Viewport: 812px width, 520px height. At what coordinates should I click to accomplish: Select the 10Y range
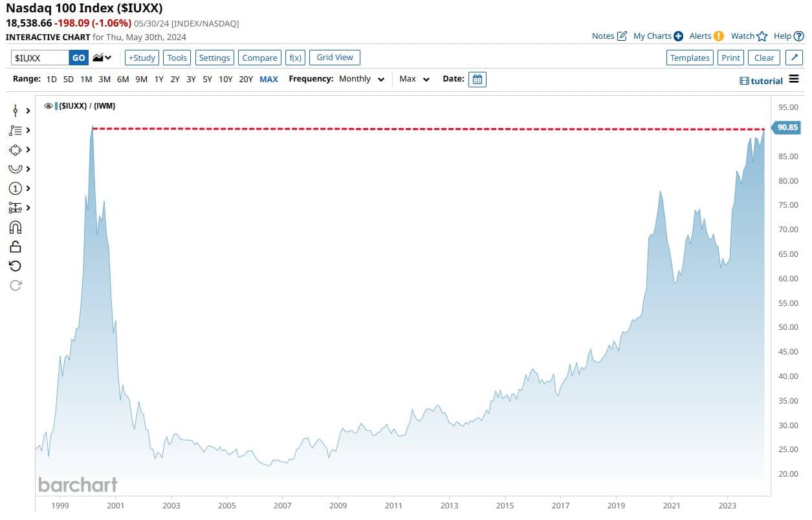(225, 79)
